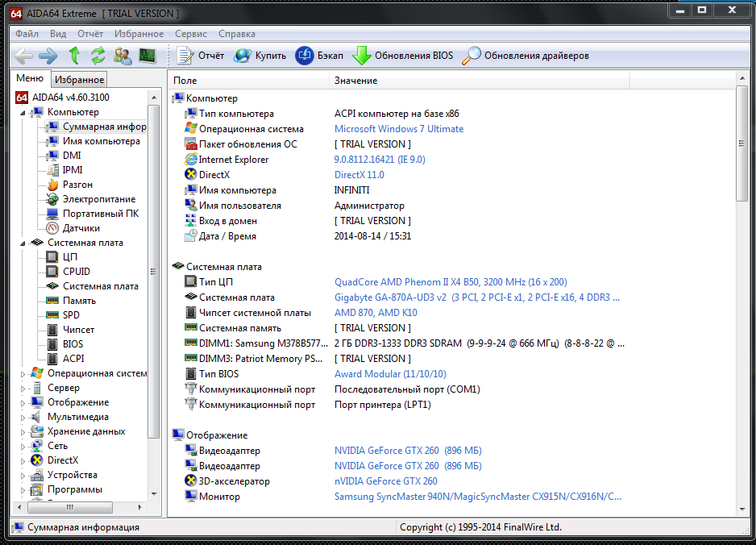The height and width of the screenshot is (545, 756).
Task: Expand the Хранение данных tree node
Action: 23,432
